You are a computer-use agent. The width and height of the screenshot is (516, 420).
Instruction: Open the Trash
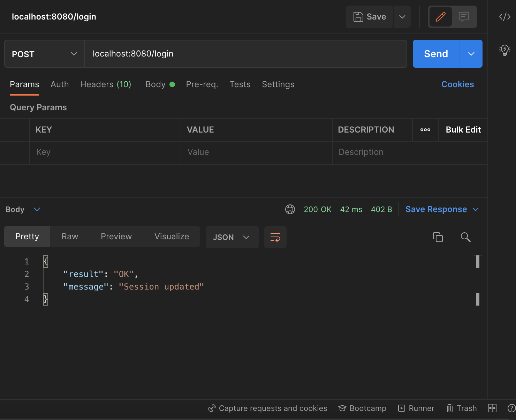[462, 408]
